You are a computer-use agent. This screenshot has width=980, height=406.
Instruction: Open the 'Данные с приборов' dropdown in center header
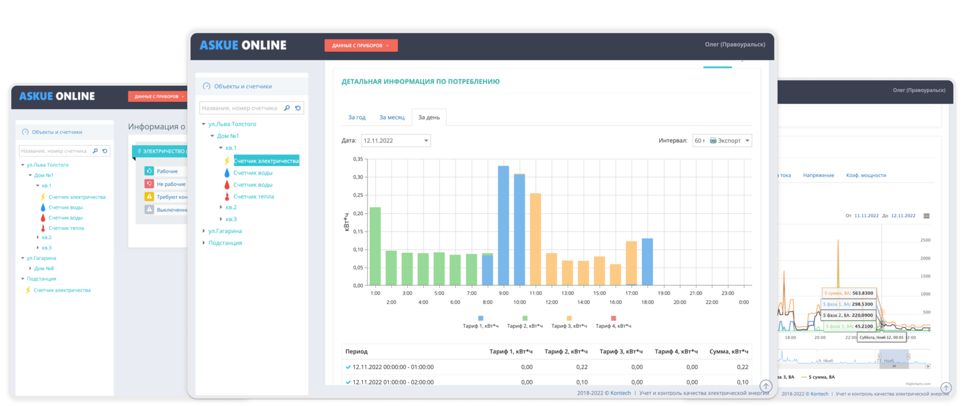360,45
